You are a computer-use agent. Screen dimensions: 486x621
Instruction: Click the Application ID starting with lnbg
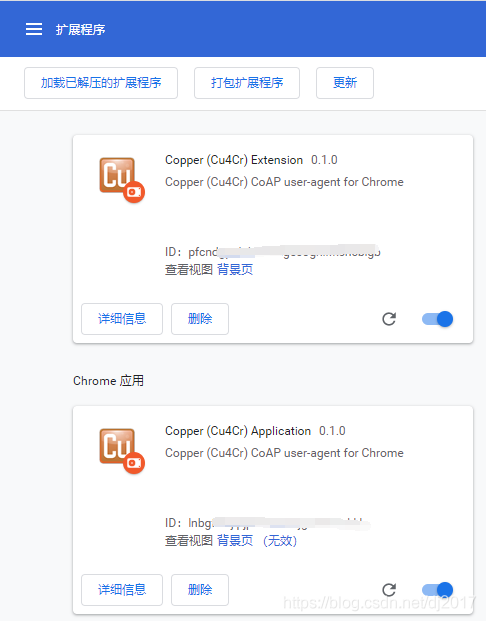click(267, 523)
